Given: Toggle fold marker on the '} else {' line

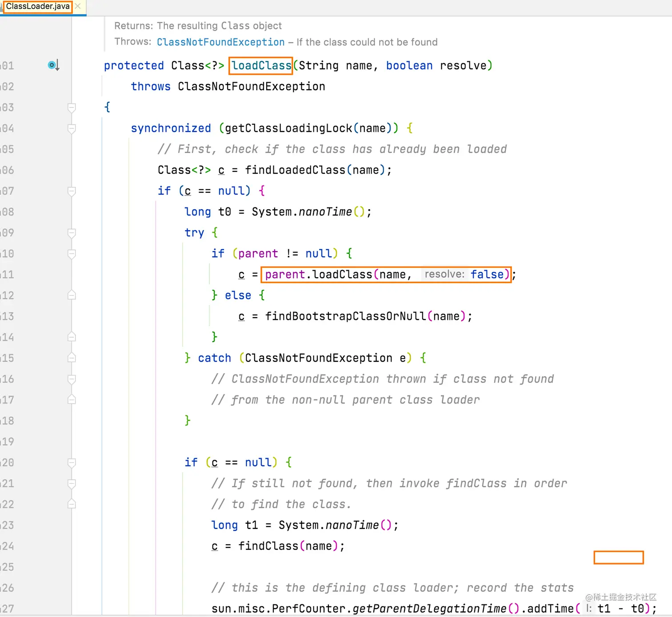Looking at the screenshot, I should (x=72, y=295).
